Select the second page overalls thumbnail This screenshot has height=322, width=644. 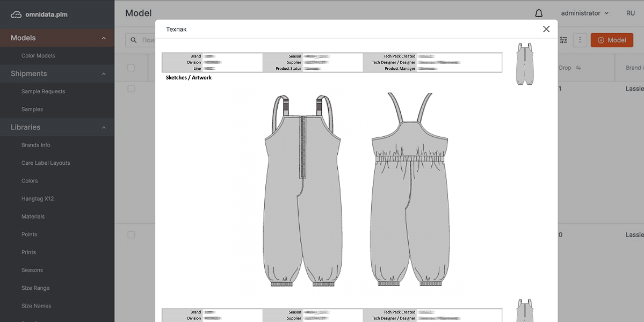click(524, 311)
